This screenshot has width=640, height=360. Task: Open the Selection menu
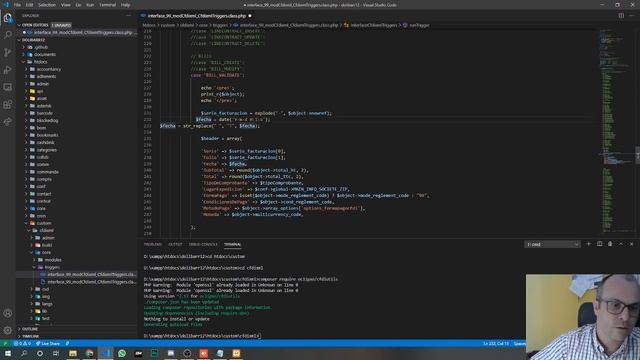click(x=47, y=5)
